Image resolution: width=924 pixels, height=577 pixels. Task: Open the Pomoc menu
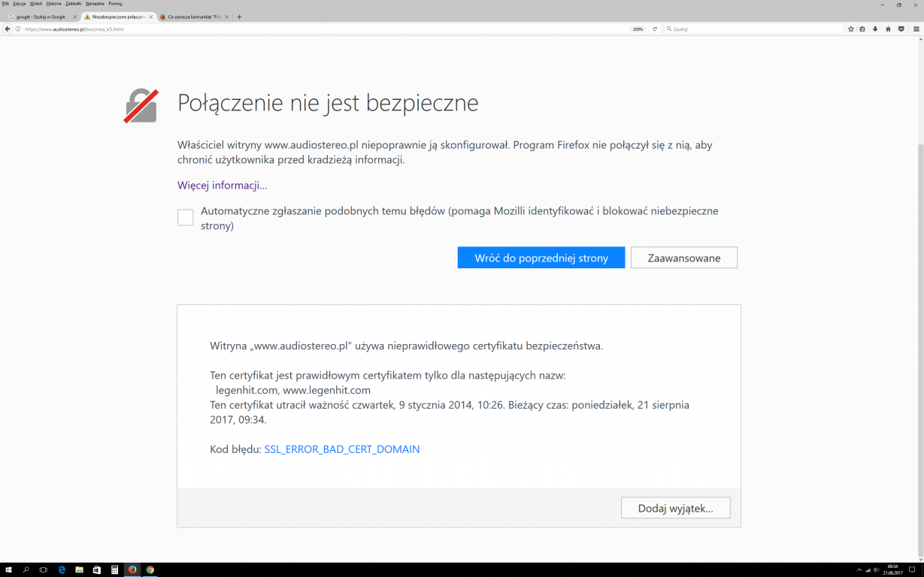(115, 4)
